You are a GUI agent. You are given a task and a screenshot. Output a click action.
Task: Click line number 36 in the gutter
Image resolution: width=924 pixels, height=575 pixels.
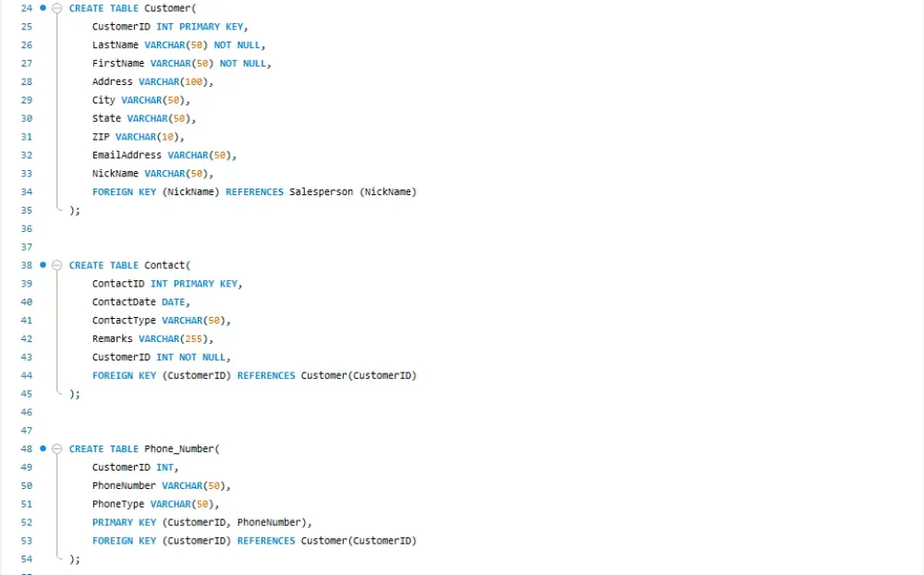tap(27, 228)
